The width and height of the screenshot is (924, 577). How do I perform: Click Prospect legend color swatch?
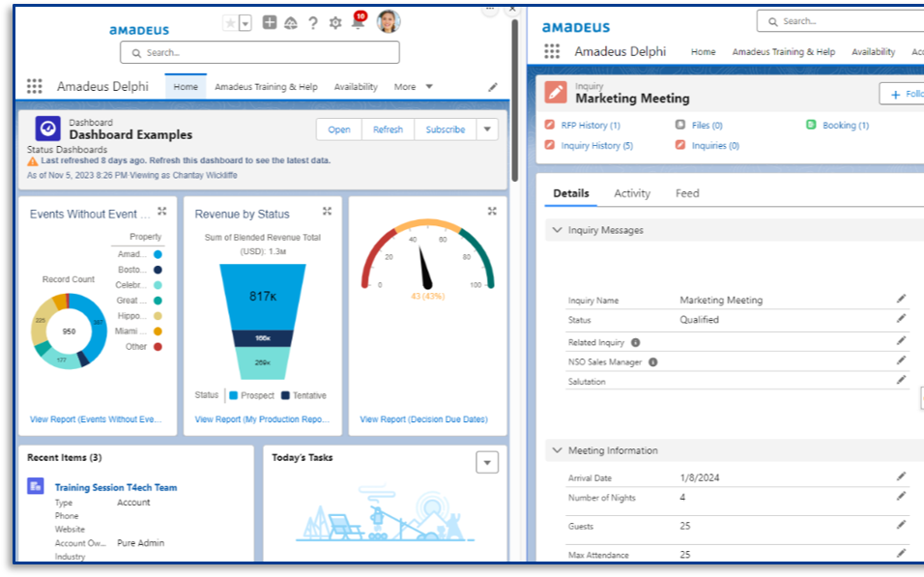233,395
